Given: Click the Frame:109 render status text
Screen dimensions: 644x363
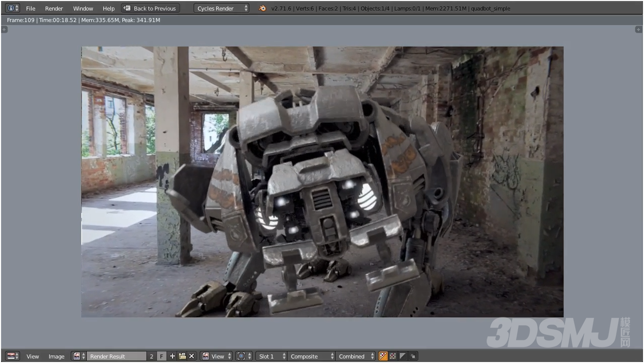Looking at the screenshot, I should (x=21, y=20).
